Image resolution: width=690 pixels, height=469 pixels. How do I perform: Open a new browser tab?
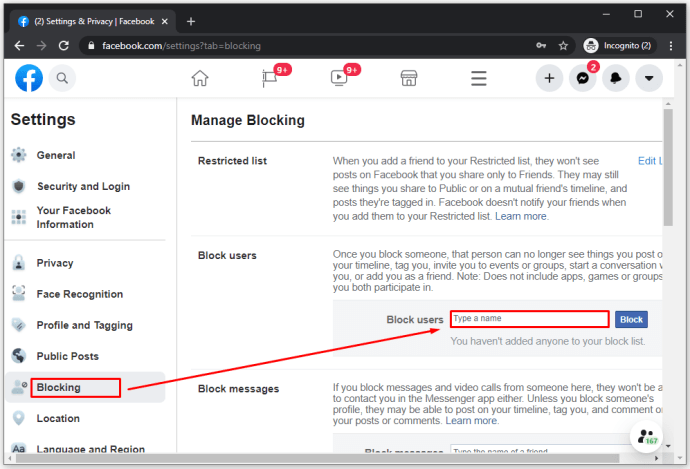pos(191,22)
